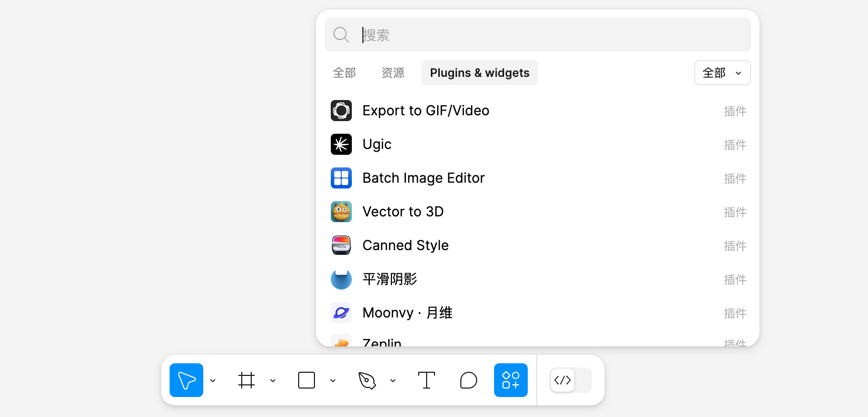
Task: Select the Comment tool
Action: tap(469, 380)
